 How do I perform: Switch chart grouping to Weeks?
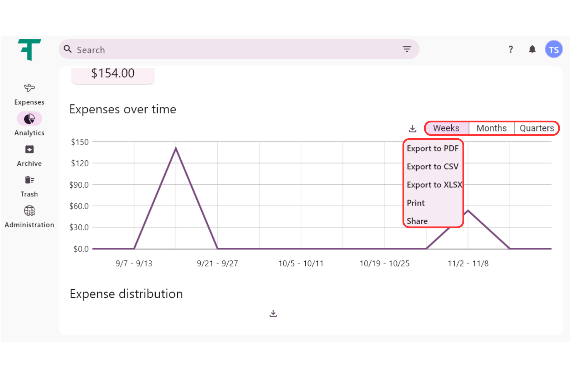(x=446, y=128)
